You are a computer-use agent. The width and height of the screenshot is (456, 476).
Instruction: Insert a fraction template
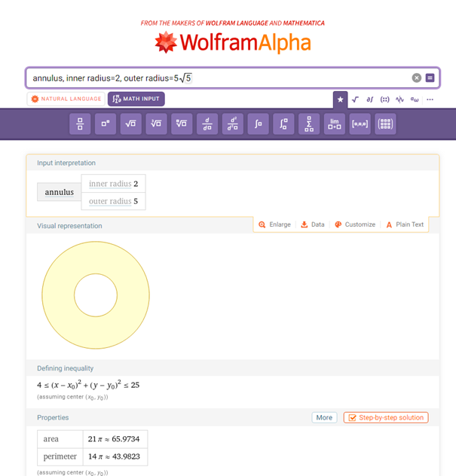pos(80,124)
